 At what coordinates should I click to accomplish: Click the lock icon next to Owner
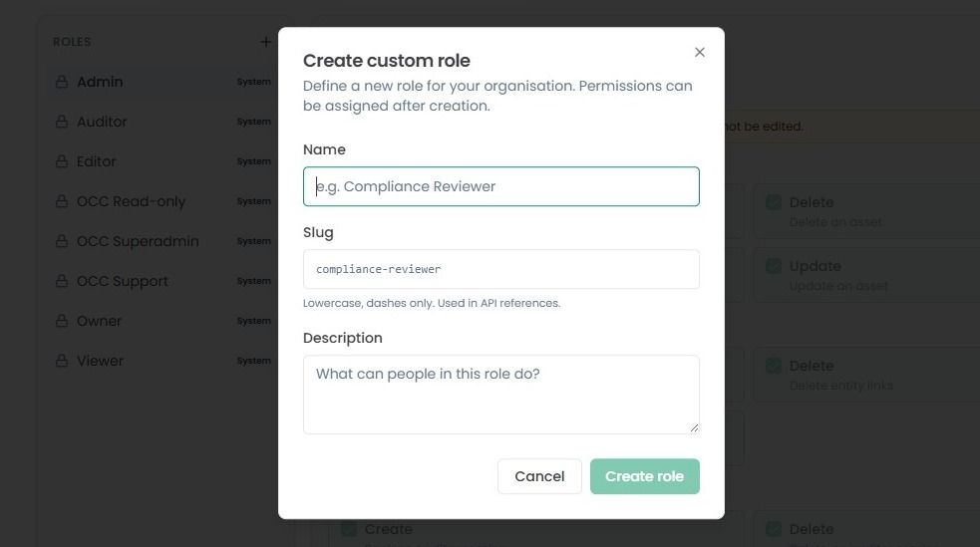pos(62,321)
